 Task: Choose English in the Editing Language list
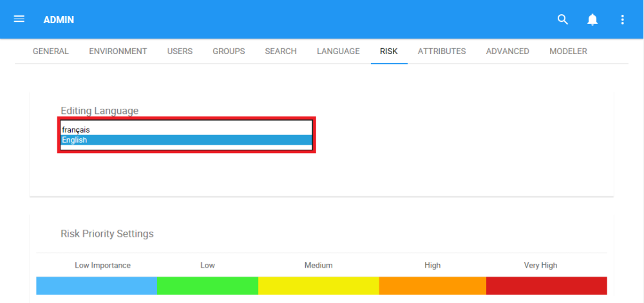187,140
